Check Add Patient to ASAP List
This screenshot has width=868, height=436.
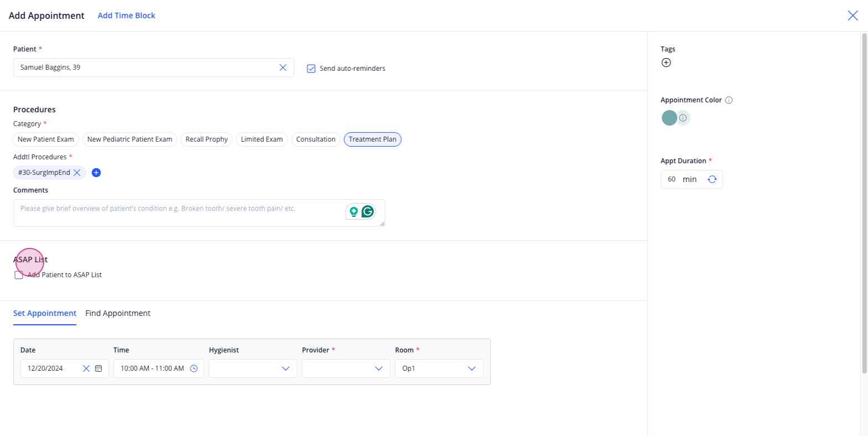pos(19,275)
